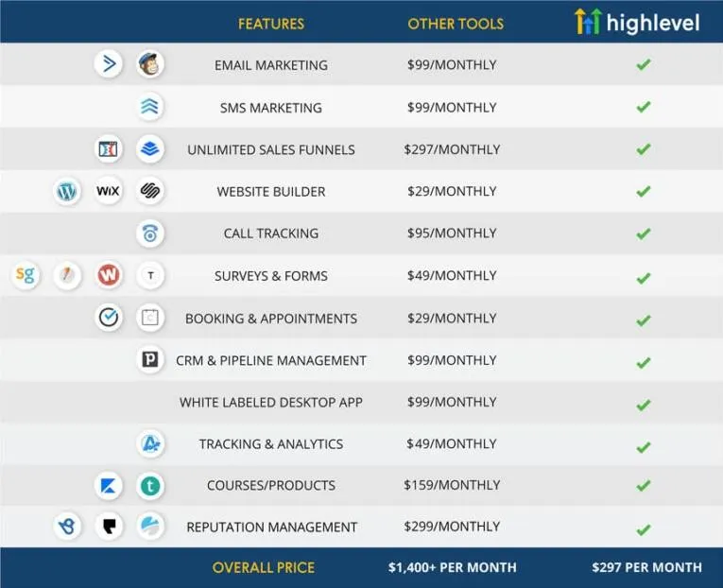The image size is (723, 588).
Task: Click the 'EMAIL MARKETING' label
Action: coord(271,65)
